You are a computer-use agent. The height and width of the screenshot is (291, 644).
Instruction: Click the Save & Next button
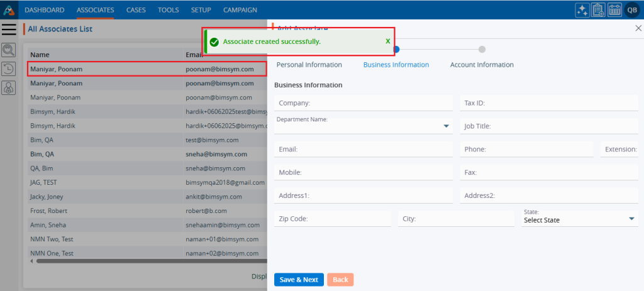coord(299,280)
